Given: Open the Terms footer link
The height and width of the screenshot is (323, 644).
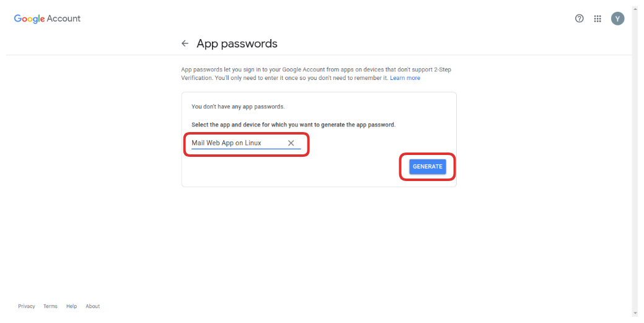Looking at the screenshot, I should point(50,306).
